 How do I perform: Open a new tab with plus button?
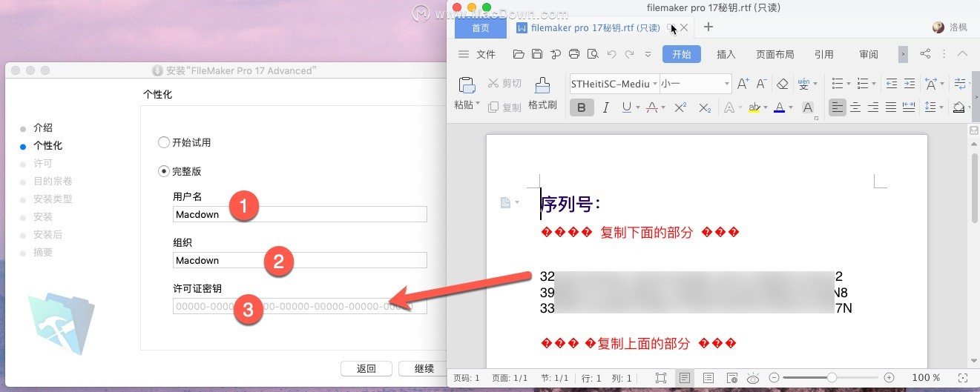coord(708,27)
